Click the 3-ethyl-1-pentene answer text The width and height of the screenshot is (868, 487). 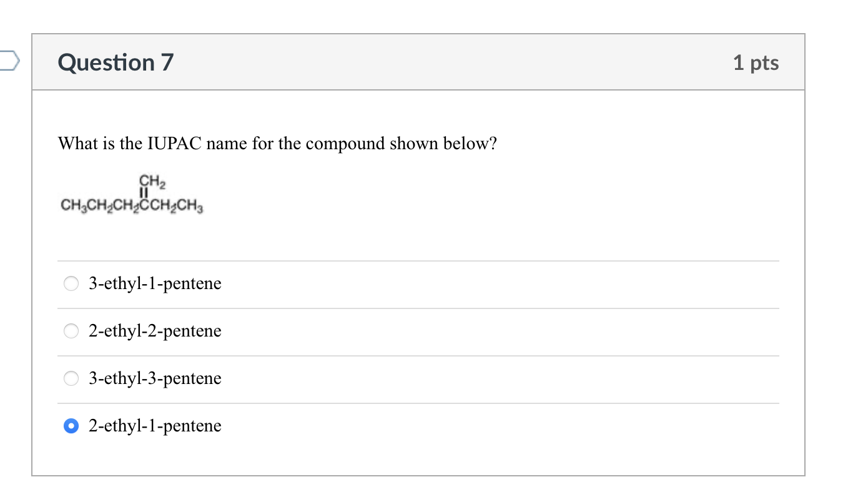tap(155, 284)
